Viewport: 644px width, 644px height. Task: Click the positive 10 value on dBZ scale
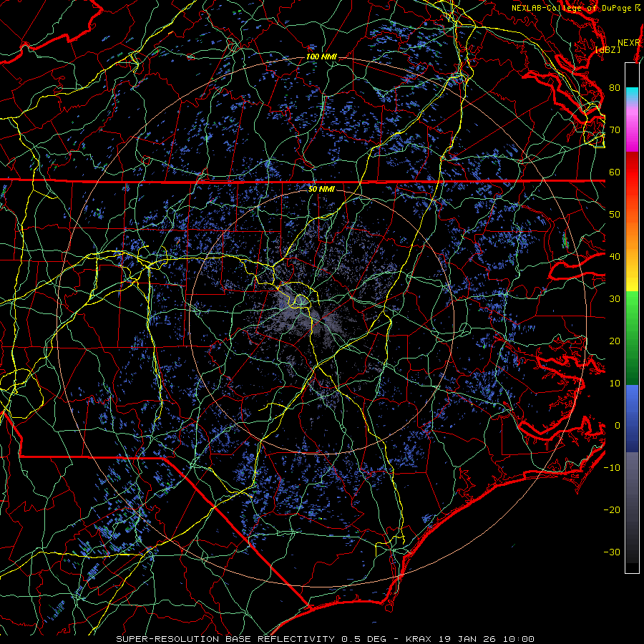click(x=615, y=384)
